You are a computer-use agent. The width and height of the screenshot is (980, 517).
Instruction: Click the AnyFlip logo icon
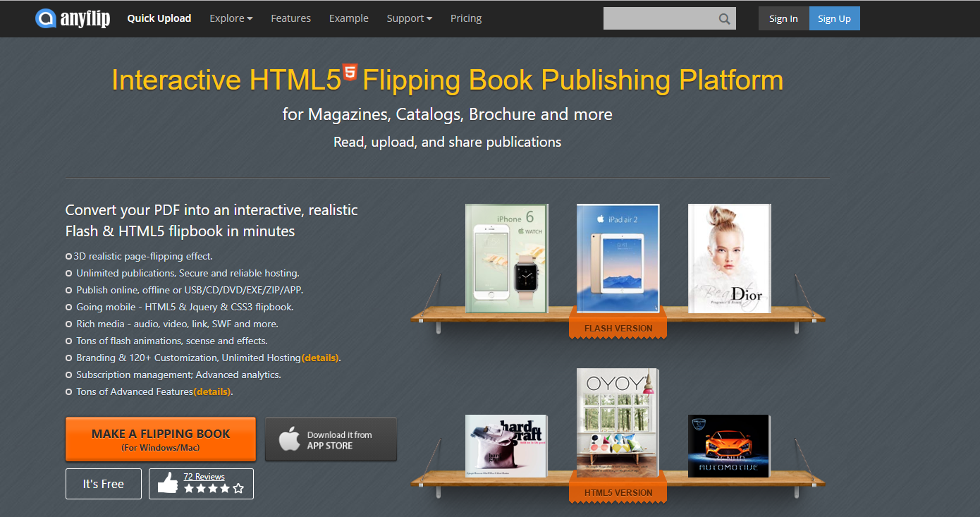coord(46,18)
